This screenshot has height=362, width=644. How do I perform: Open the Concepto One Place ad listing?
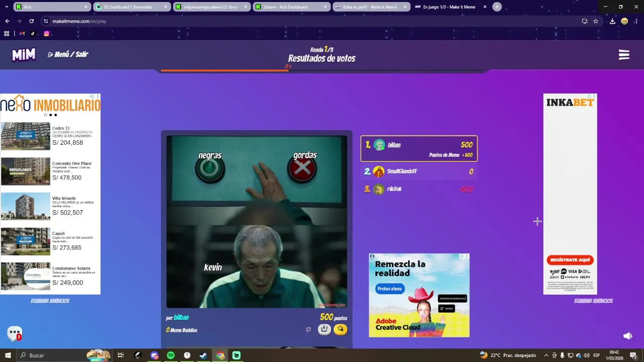(x=50, y=171)
